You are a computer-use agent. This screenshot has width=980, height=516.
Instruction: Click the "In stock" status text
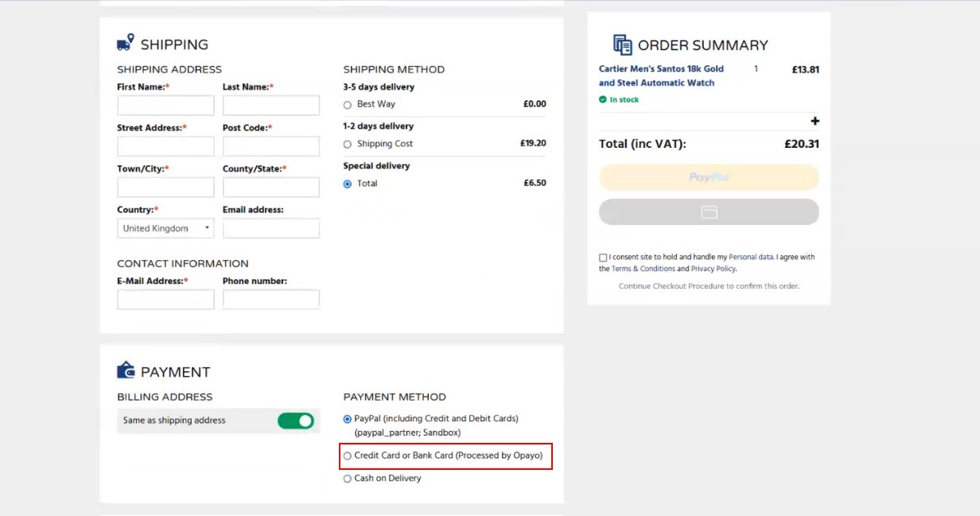click(x=624, y=99)
